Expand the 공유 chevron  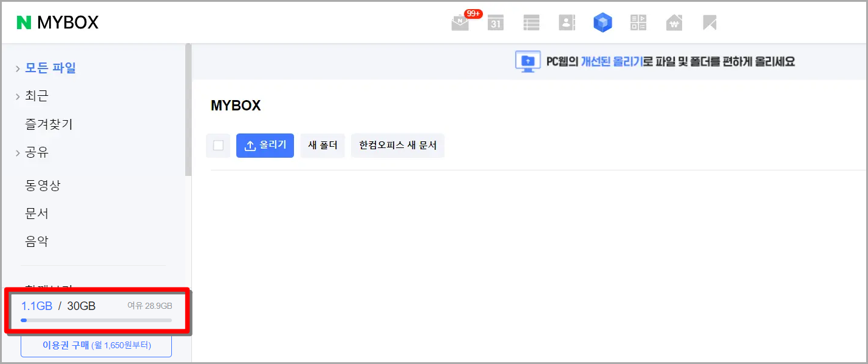coord(18,153)
